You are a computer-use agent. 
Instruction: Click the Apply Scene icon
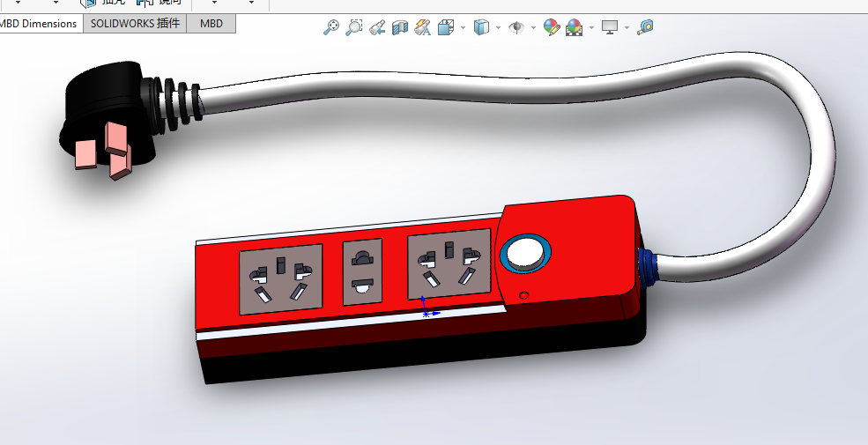[x=574, y=27]
